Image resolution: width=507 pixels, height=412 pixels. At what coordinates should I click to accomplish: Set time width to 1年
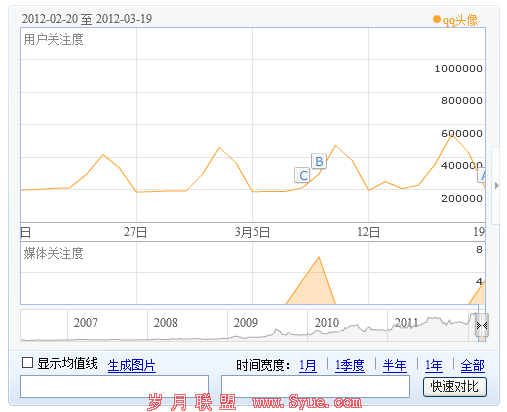click(434, 366)
